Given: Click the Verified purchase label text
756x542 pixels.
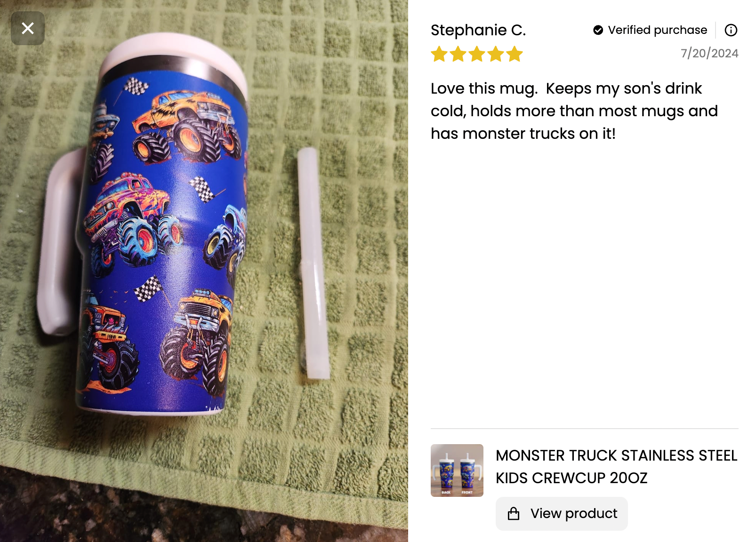Looking at the screenshot, I should point(657,30).
